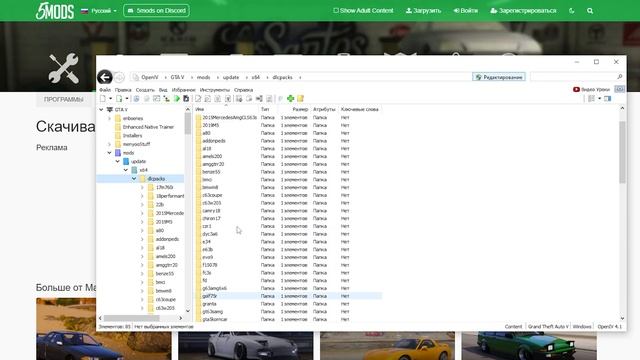This screenshot has height=360, width=640.
Task: Click the website search magnifier icon
Action: [x=590, y=11]
